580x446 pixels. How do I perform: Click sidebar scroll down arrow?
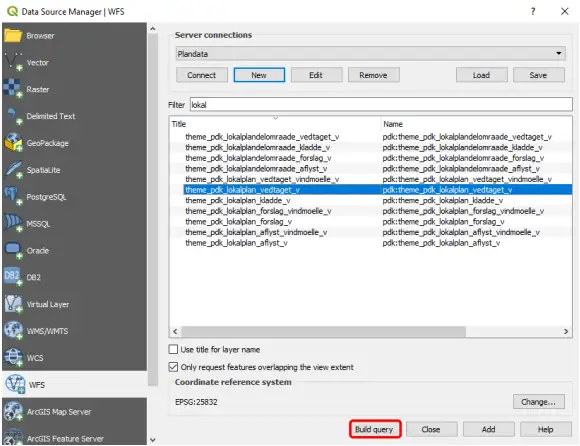[x=153, y=440]
